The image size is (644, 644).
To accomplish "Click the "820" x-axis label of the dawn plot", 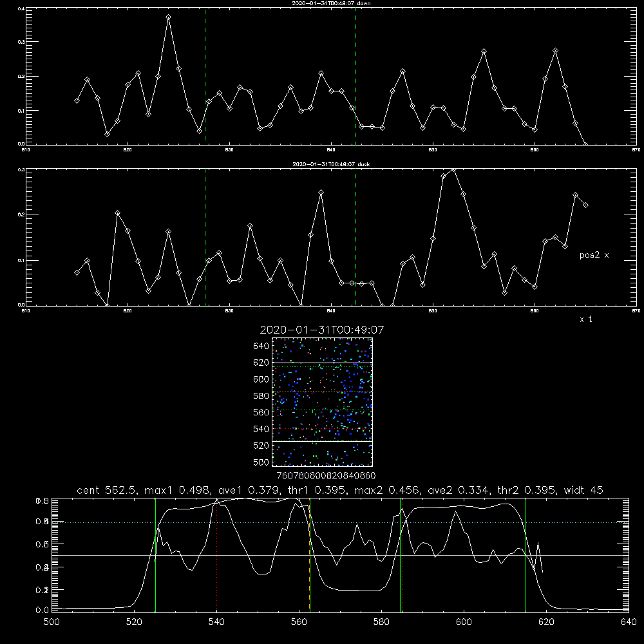I will point(128,150).
